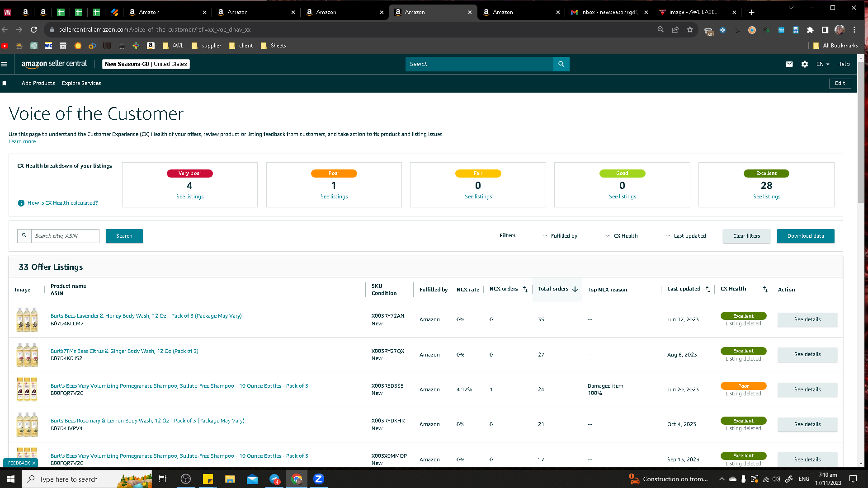The width and height of the screenshot is (868, 488).
Task: Click the Lavender & Honey Body Wash thumbnail
Action: [x=27, y=319]
